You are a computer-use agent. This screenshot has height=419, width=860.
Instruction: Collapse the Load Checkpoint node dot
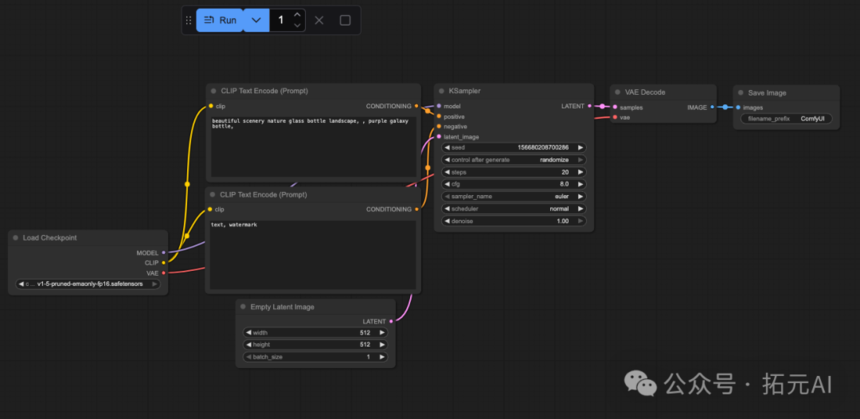point(15,238)
